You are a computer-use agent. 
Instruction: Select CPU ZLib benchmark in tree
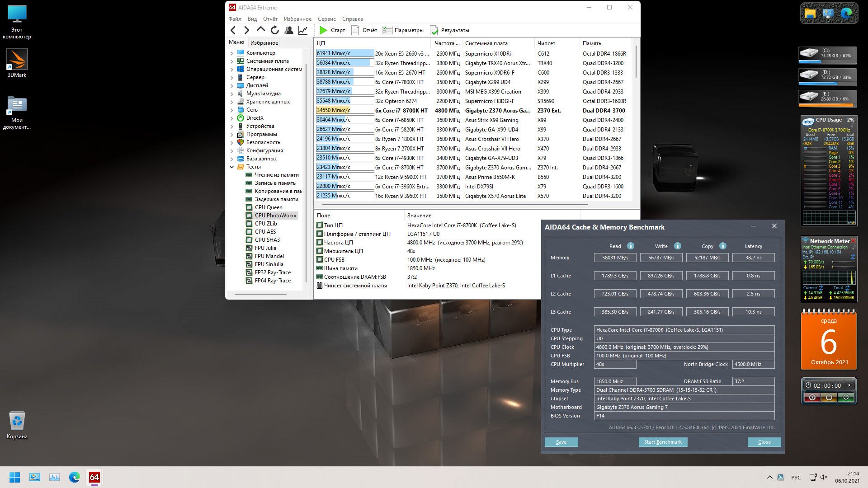click(x=266, y=224)
